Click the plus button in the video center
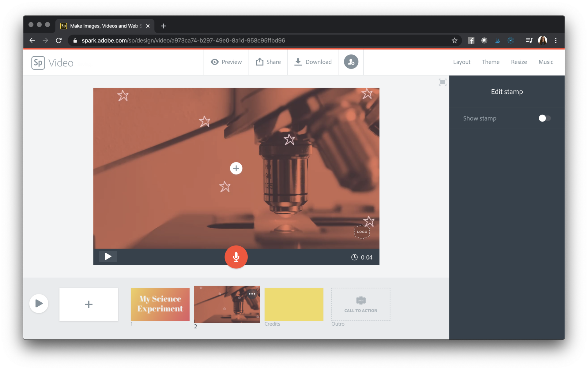This screenshot has height=370, width=588. point(236,168)
